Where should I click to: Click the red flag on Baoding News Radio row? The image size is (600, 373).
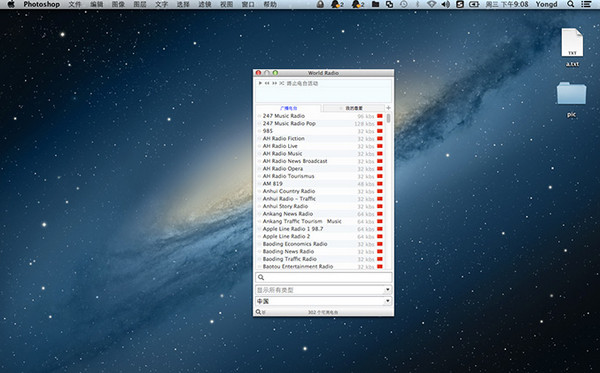(x=380, y=251)
